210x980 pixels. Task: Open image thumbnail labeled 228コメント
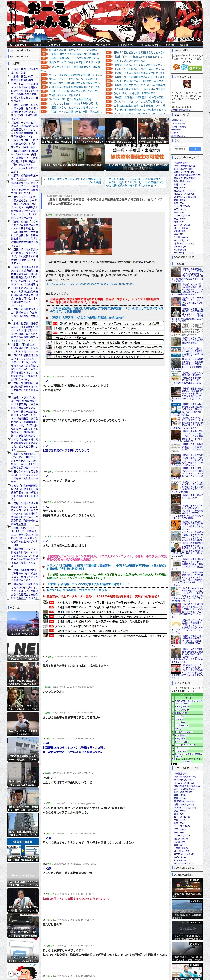tap(187, 888)
